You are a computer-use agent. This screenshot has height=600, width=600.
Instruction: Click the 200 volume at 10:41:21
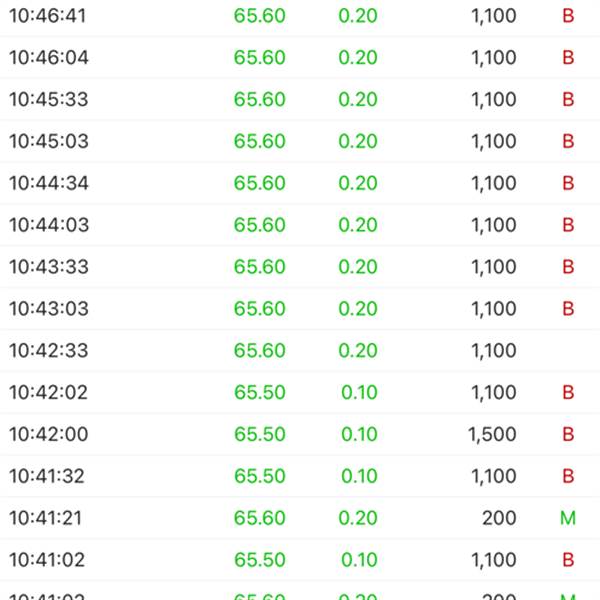[x=499, y=518]
